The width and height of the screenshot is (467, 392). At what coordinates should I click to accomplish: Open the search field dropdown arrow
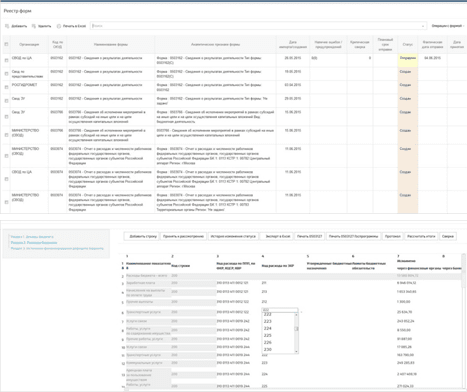click(423, 26)
